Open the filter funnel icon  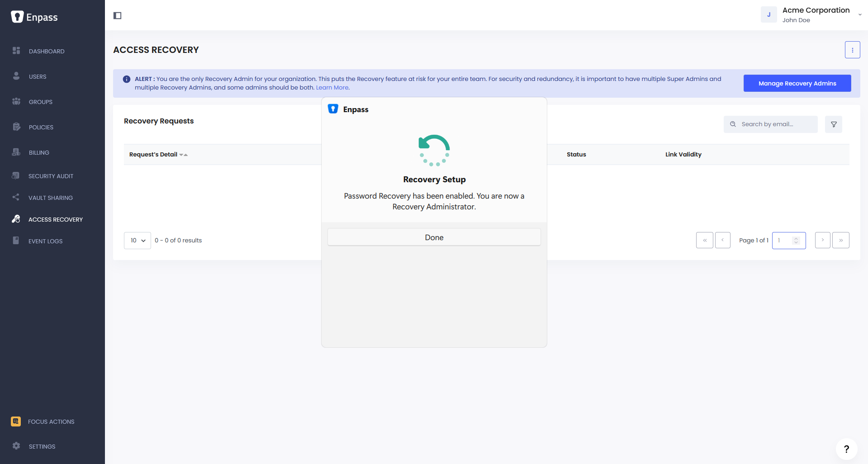click(833, 124)
